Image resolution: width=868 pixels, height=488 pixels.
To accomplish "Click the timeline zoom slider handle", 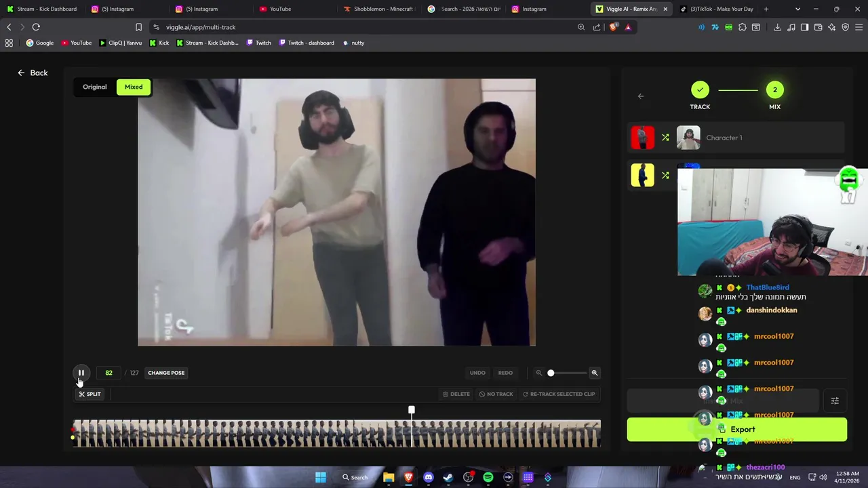I will coord(551,373).
